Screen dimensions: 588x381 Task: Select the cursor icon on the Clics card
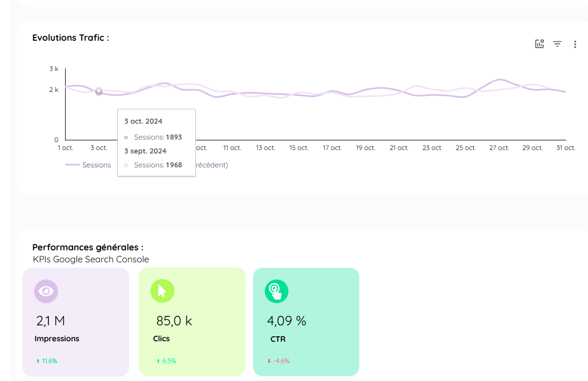162,291
